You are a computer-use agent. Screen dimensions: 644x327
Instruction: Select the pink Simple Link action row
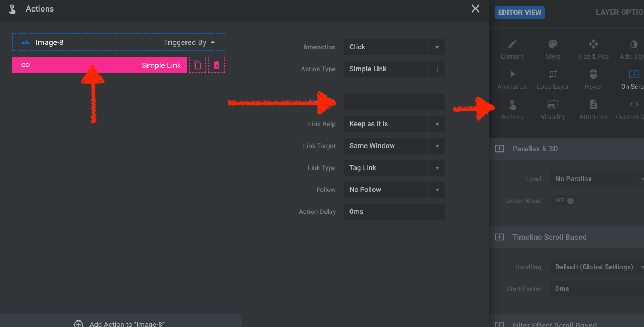pyautogui.click(x=99, y=65)
